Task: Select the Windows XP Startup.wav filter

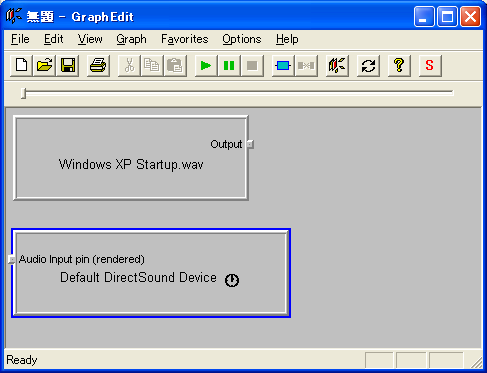Action: coord(131,158)
